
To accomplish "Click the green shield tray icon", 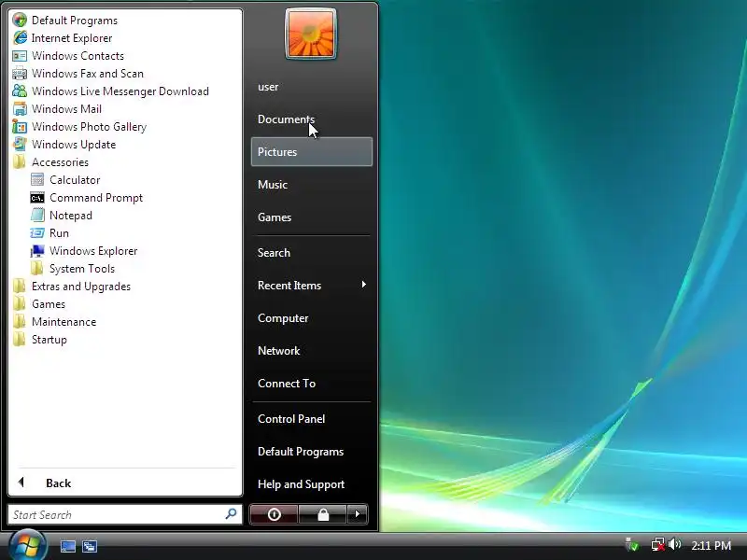I will click(632, 545).
